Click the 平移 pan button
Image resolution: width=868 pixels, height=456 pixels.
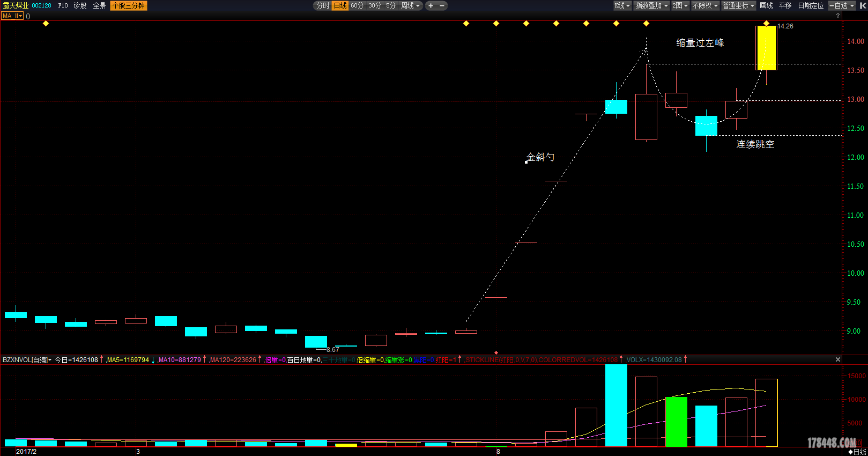point(785,5)
